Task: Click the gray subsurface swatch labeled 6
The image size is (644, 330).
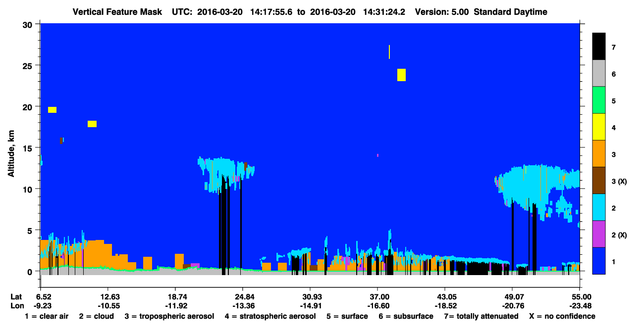Action: coord(599,73)
